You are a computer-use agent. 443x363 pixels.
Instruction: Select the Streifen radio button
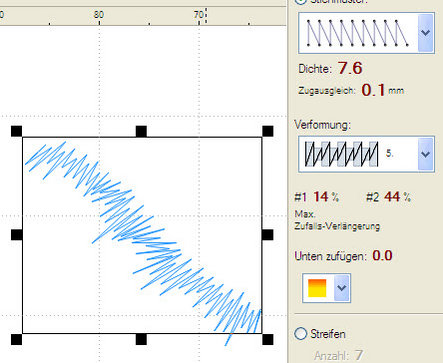(x=301, y=333)
